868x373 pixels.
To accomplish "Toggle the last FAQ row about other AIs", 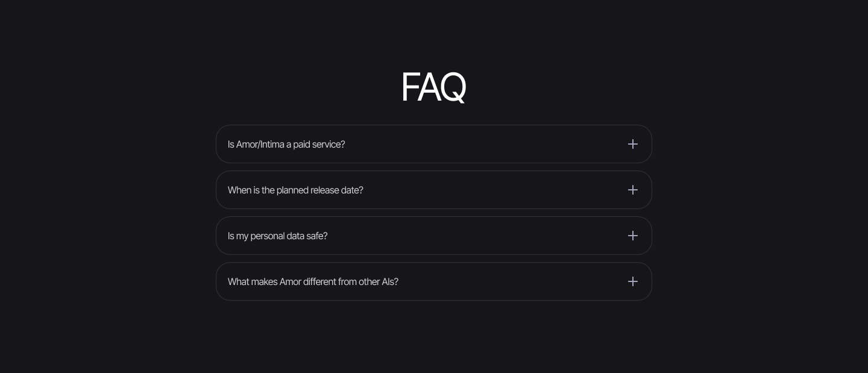I will pos(433,281).
